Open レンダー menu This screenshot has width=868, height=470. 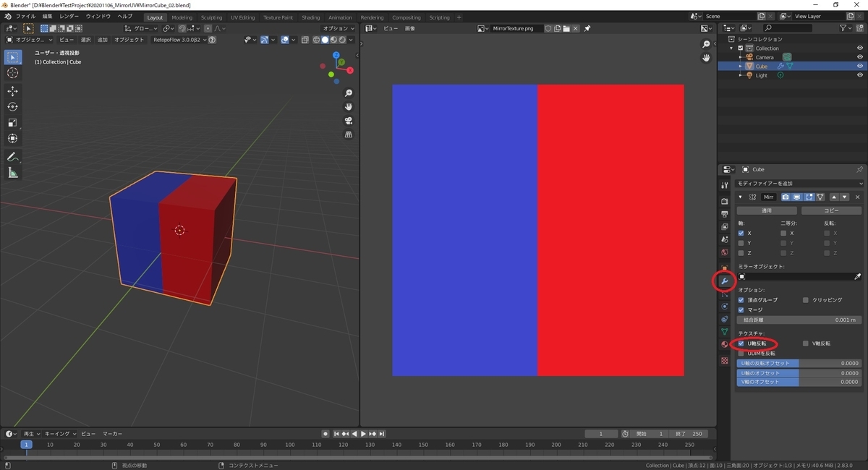[x=69, y=17]
